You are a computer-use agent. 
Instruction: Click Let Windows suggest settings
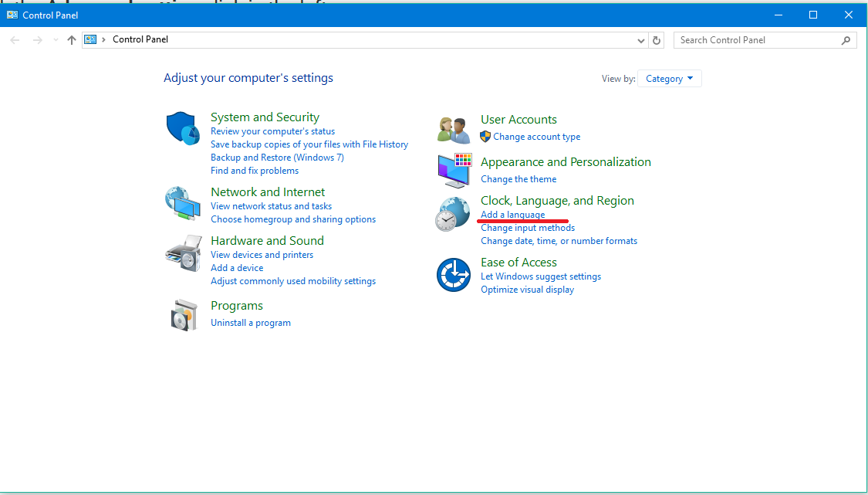tap(540, 276)
